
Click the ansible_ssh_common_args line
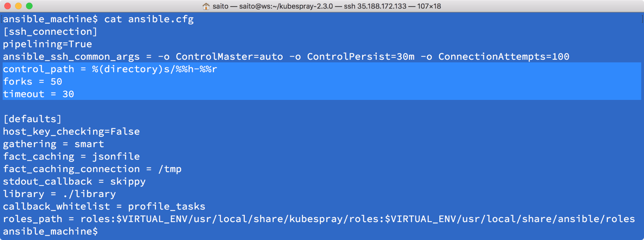[x=286, y=57]
